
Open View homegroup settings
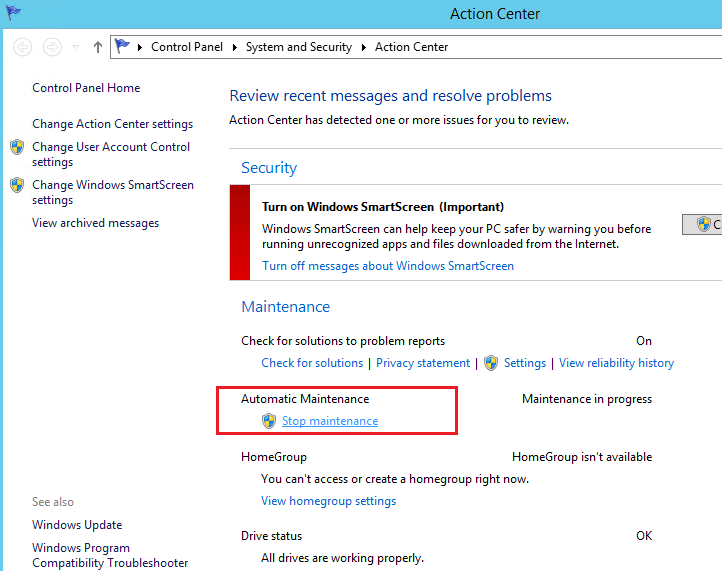click(328, 501)
